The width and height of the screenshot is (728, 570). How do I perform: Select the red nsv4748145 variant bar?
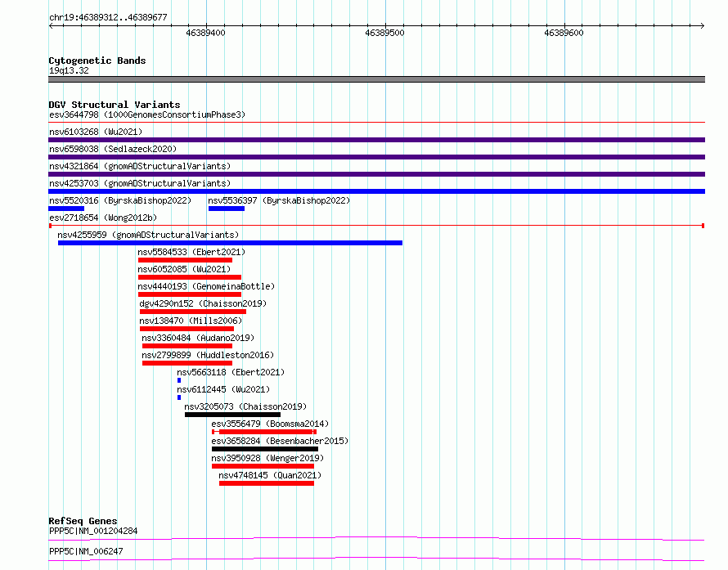click(267, 483)
